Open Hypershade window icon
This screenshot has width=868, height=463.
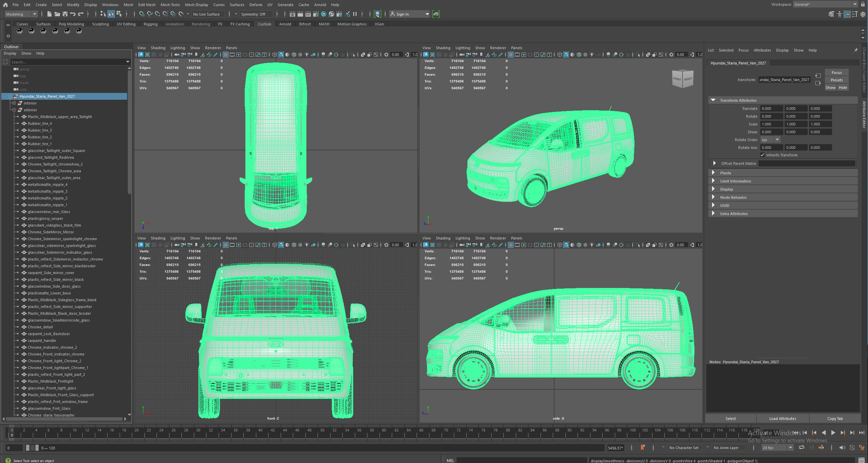click(x=324, y=14)
